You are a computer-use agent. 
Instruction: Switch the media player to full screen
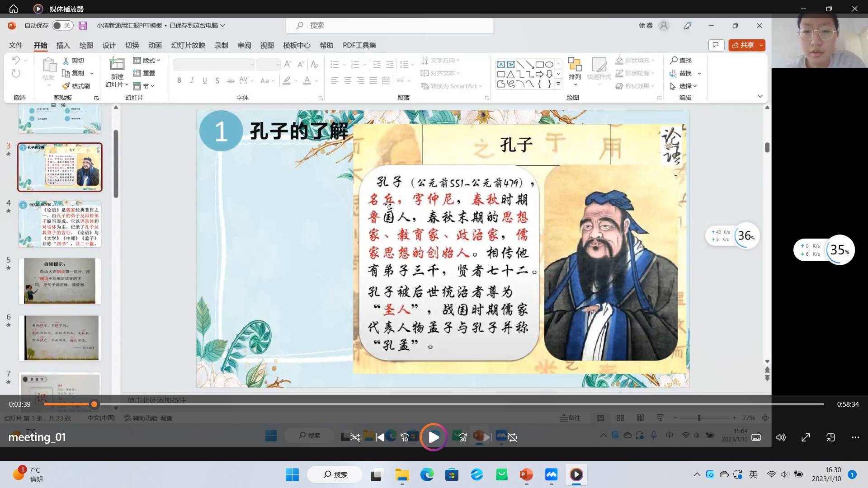point(806,437)
